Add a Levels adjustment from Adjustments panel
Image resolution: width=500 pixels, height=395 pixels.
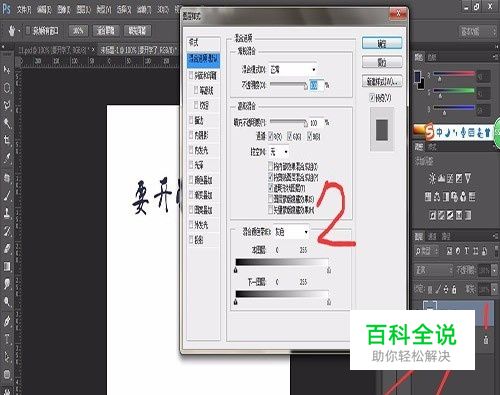(x=441, y=178)
